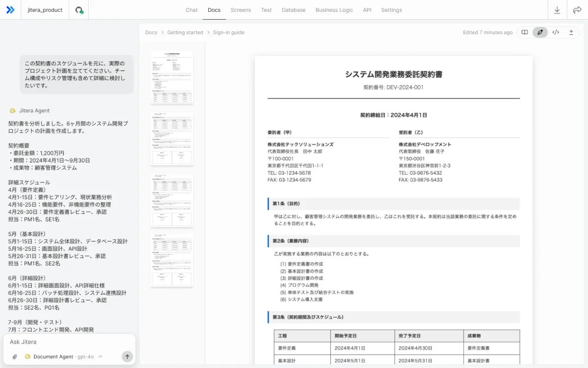Click contract number DEV-2024-001
588x368 pixels.
pyautogui.click(x=393, y=87)
